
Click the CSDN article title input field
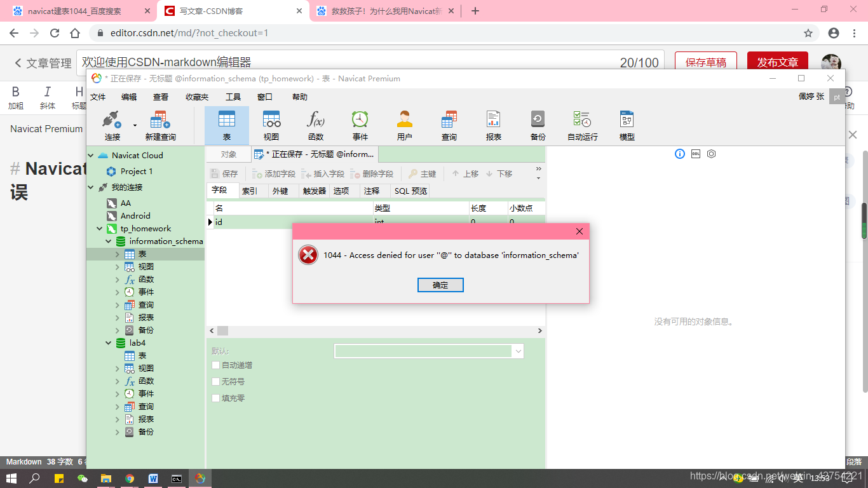pos(370,62)
